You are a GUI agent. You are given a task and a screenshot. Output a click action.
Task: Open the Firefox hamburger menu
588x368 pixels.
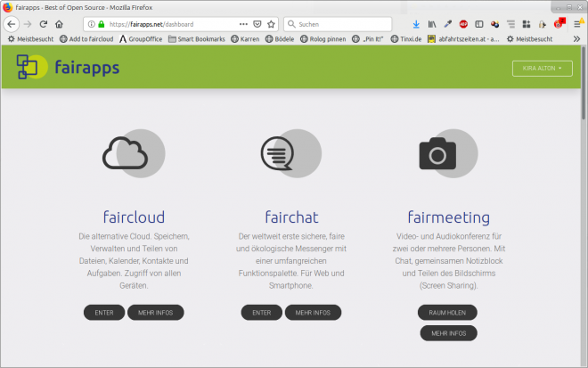(577, 24)
